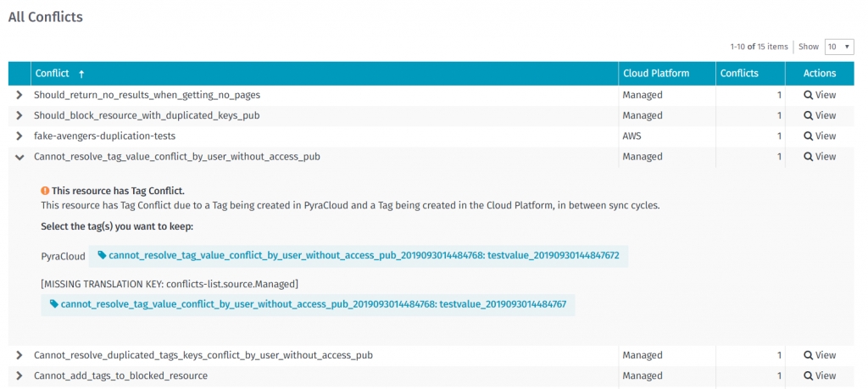The image size is (868, 389).
Task: Expand the fake-avengers-duplication-tests row
Action: pos(19,136)
